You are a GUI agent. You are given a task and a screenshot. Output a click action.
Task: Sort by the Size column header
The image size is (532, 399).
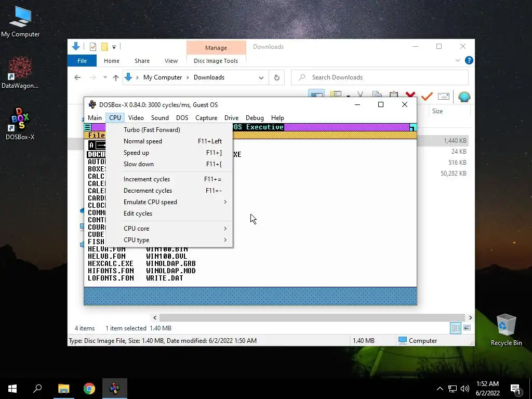coord(437,111)
